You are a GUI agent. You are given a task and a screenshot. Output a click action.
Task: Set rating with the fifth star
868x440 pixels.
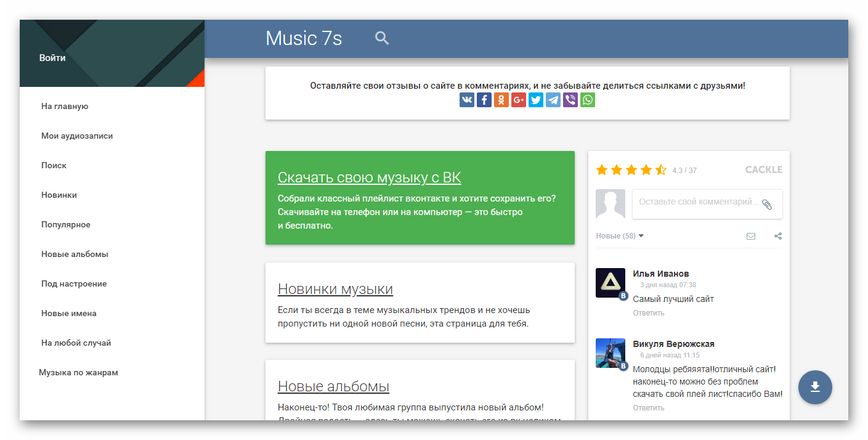pyautogui.click(x=661, y=170)
